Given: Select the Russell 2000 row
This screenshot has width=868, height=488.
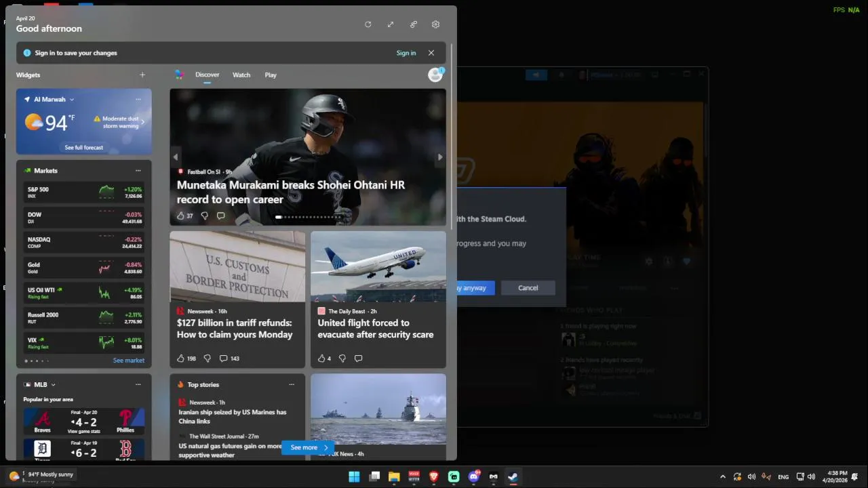Looking at the screenshot, I should (84, 317).
